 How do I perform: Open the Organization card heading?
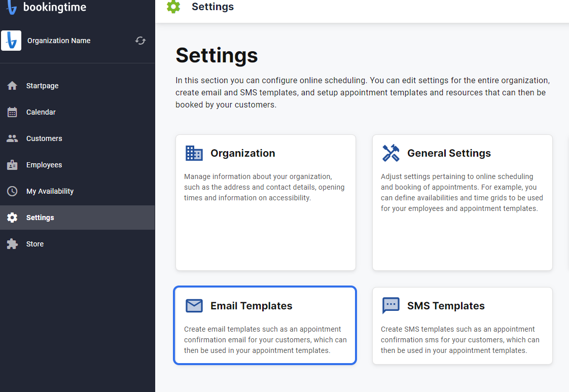pyautogui.click(x=243, y=153)
